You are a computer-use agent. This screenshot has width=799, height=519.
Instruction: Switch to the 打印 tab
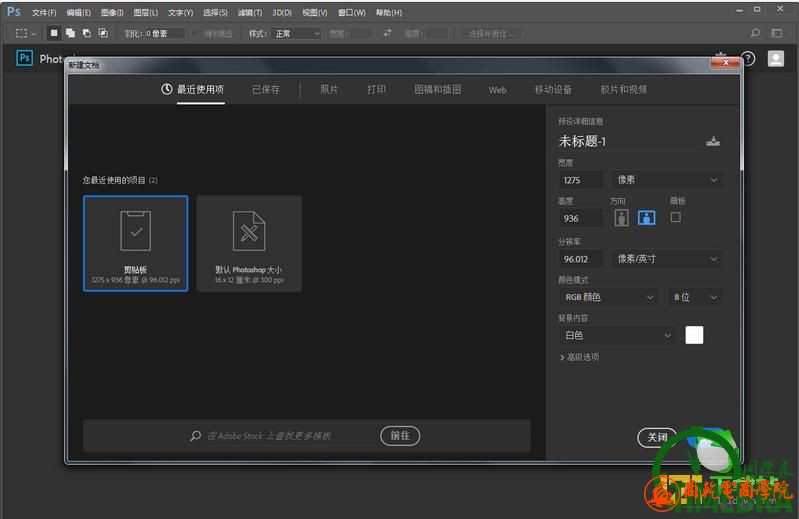coord(377,90)
